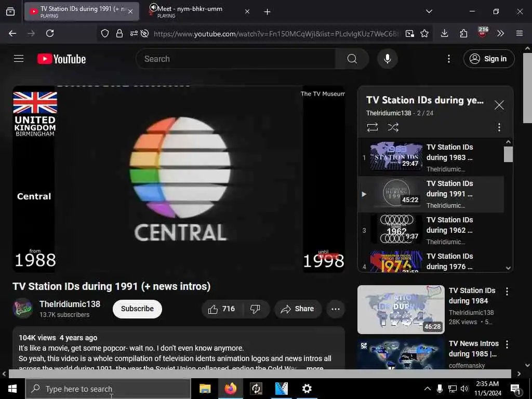The height and width of the screenshot is (399, 532).
Task: Open Windows Settings gear on taskbar
Action: point(307,389)
